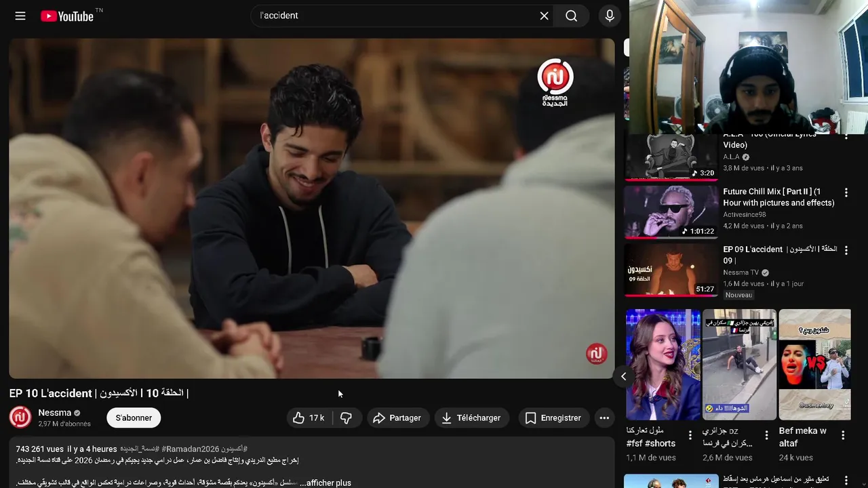Open EP 09 L'accident thumbnail

(671, 270)
